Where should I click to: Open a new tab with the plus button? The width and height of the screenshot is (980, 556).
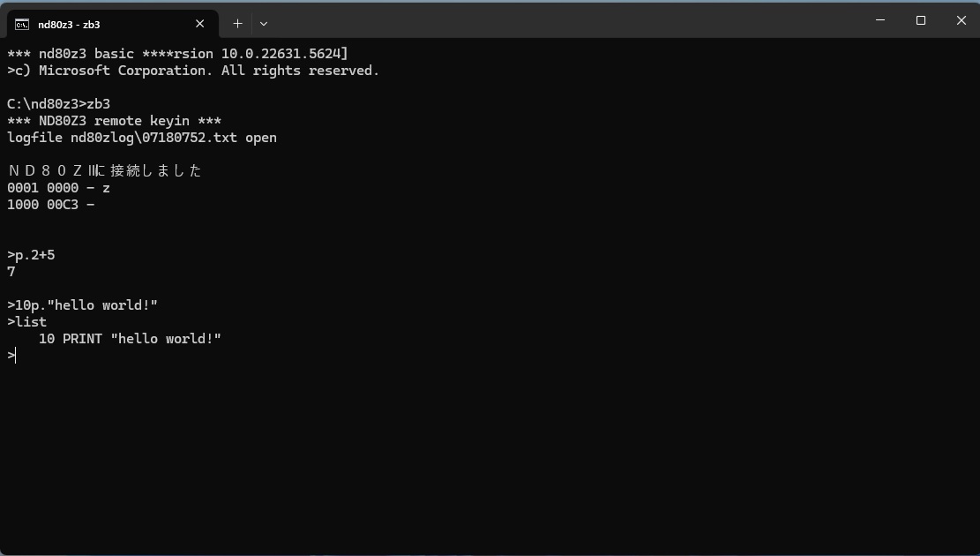coord(237,24)
